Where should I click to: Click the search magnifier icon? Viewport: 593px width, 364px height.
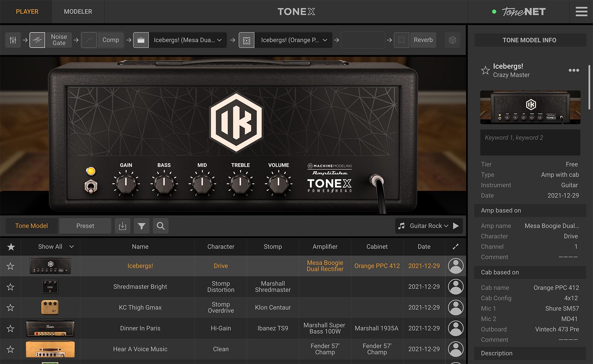click(161, 226)
